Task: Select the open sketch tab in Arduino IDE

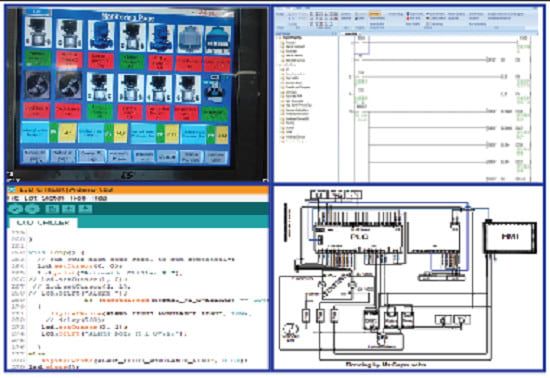Action: pos(43,223)
